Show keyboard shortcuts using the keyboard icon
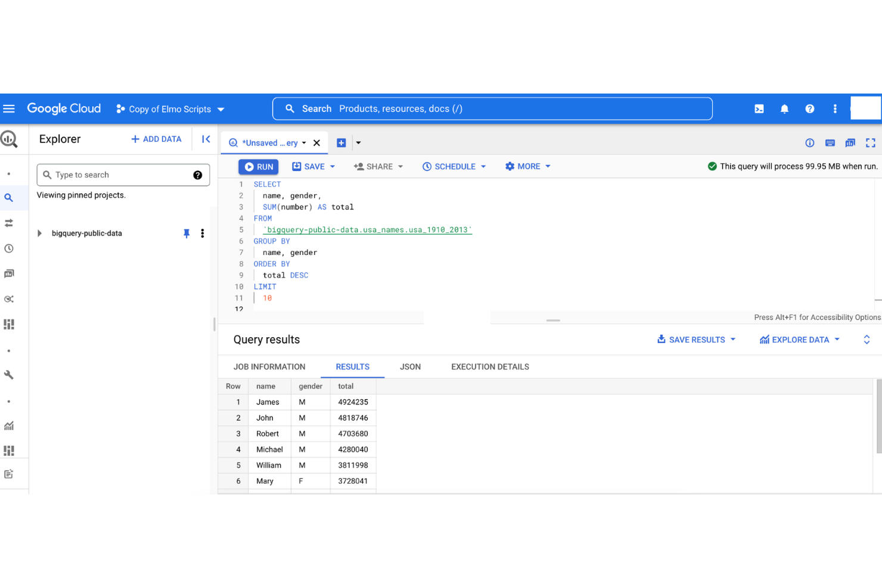This screenshot has width=882, height=588. tap(830, 142)
